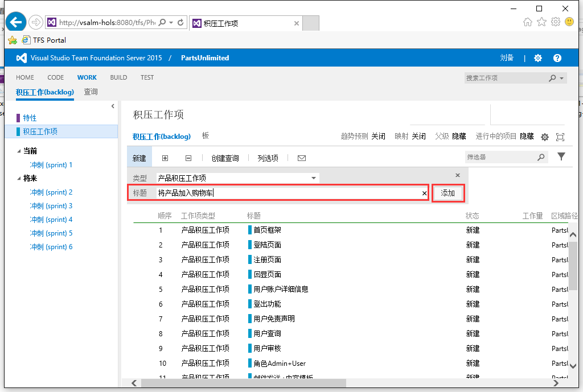Open 冲刺 (sprint) 1
Screen dimensions: 583x392
coord(51,165)
